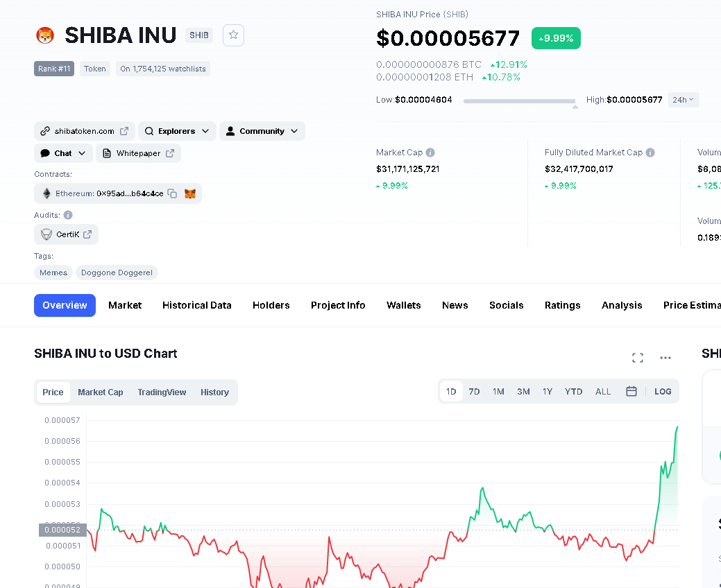Click the $32,417,700,017 diluted cap value
Image resolution: width=721 pixels, height=588 pixels.
(x=579, y=169)
